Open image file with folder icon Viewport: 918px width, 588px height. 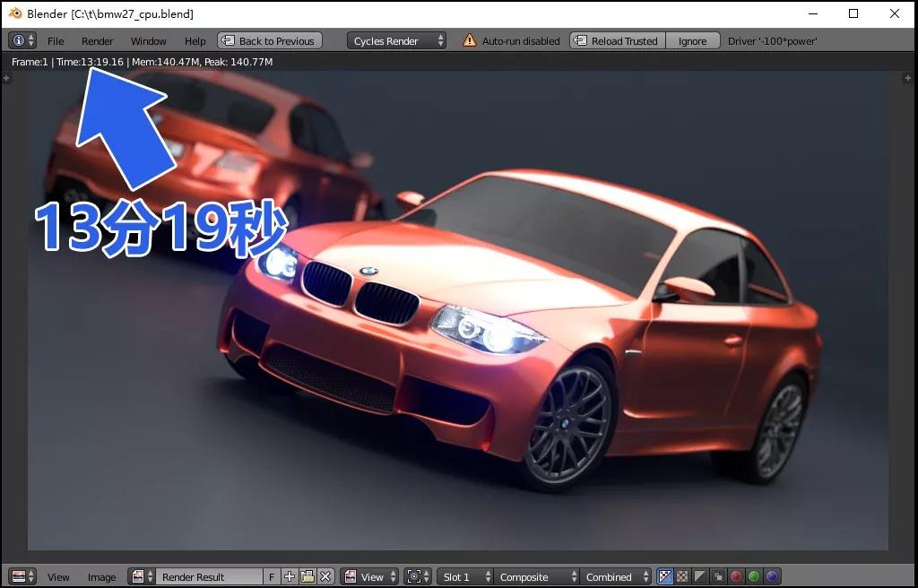[307, 576]
